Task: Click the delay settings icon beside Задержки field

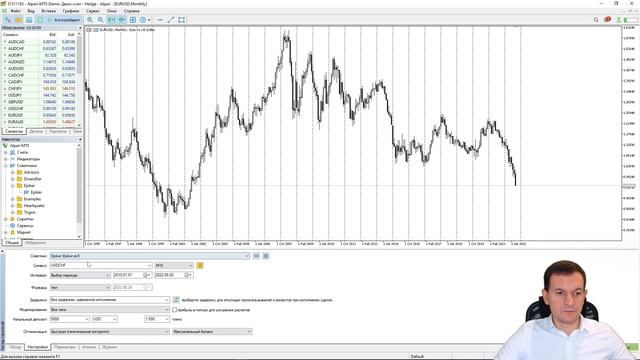Action: coord(176,300)
